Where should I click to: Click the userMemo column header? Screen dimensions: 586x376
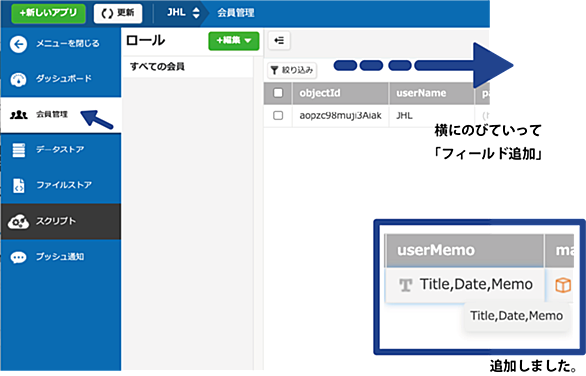[464, 250]
